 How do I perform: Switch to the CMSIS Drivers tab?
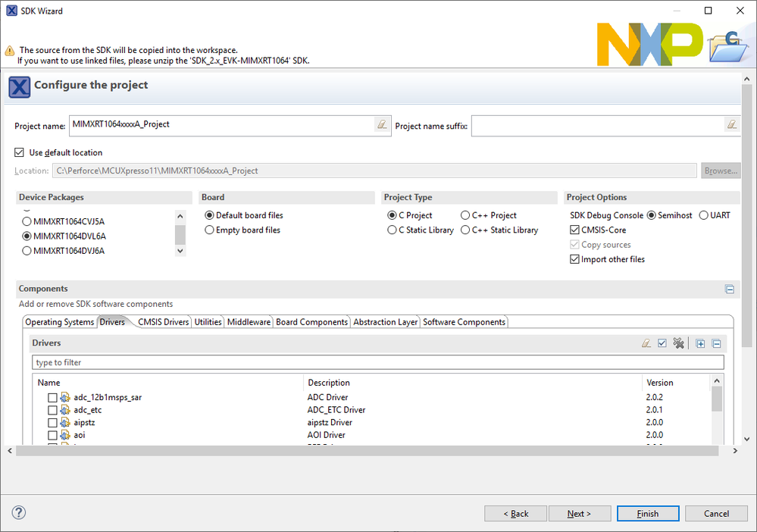tap(163, 322)
